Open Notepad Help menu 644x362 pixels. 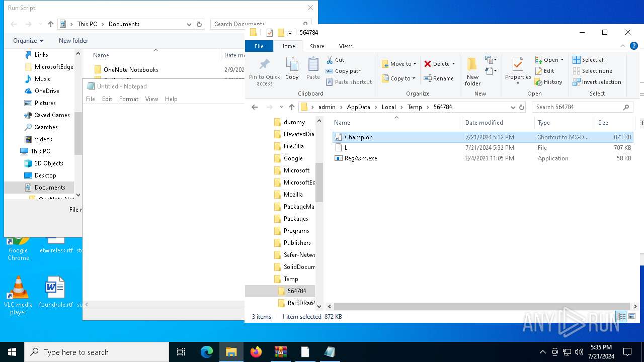click(x=171, y=99)
